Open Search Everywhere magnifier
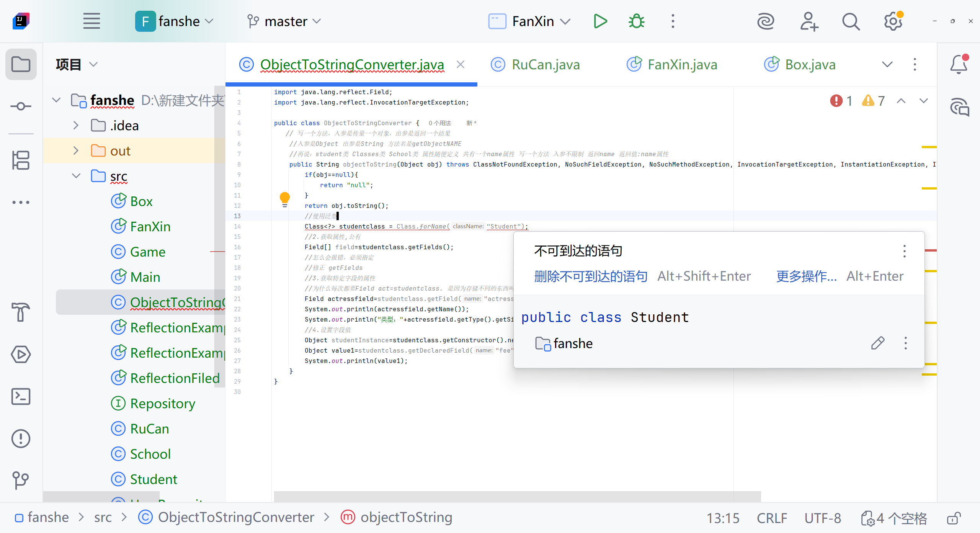Image resolution: width=980 pixels, height=533 pixels. pos(851,21)
